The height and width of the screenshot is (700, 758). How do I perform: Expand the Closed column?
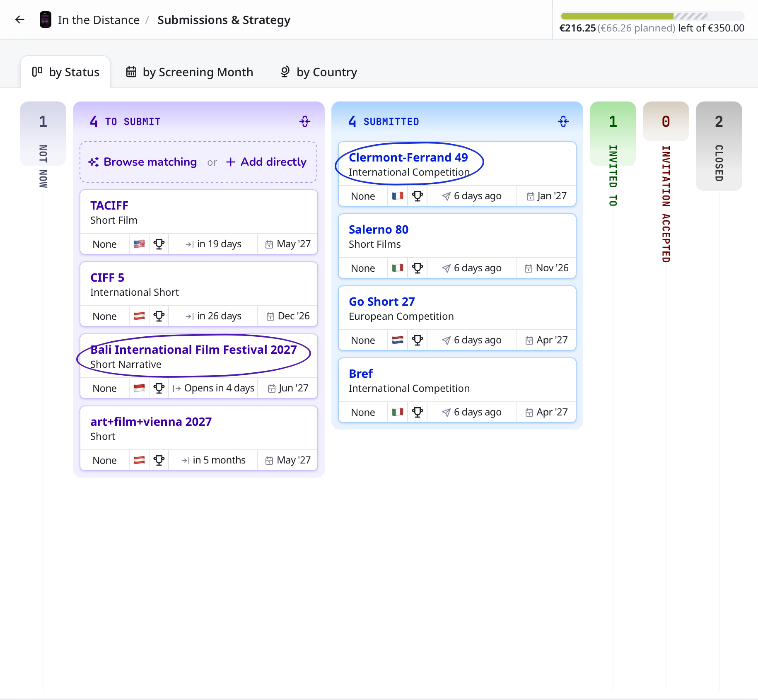[719, 146]
